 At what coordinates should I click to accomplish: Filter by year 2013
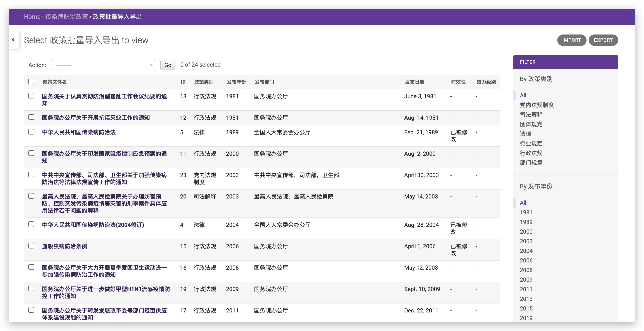tap(526, 299)
